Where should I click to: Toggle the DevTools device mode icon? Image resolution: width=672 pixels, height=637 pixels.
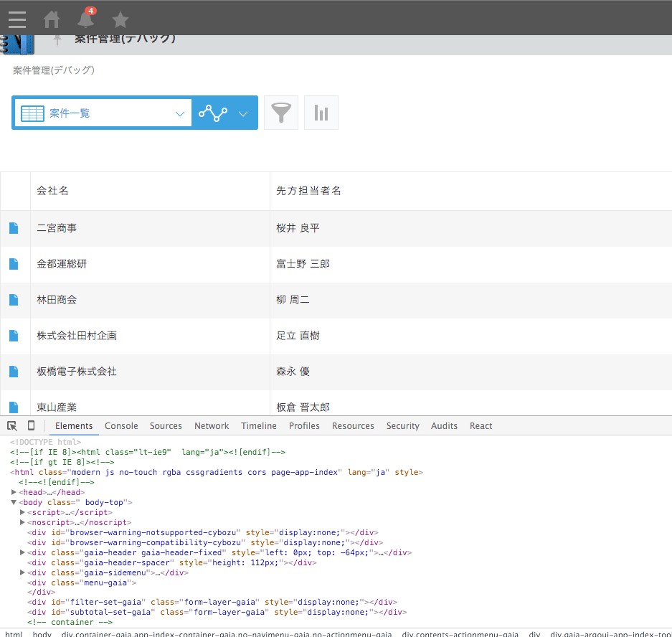[x=31, y=425]
